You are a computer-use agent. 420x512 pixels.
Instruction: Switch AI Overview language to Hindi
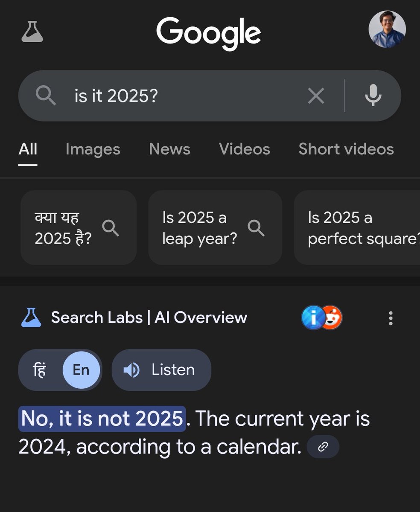tap(40, 369)
